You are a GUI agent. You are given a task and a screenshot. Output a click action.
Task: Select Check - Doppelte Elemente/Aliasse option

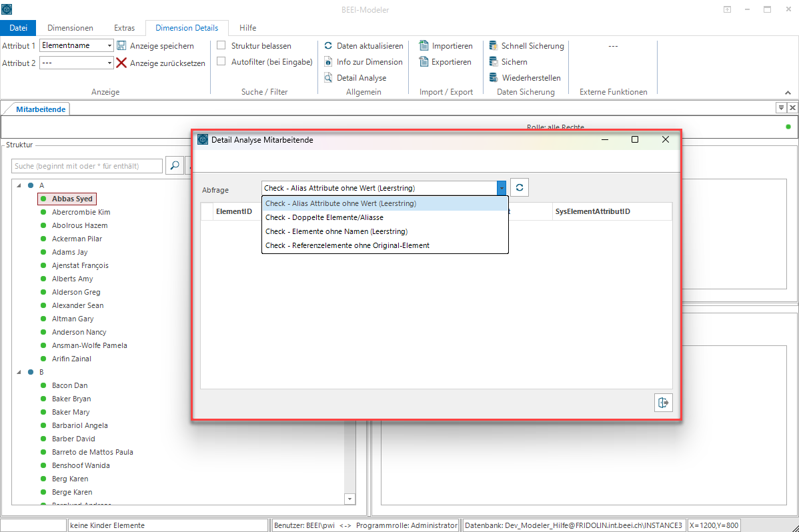click(385, 217)
